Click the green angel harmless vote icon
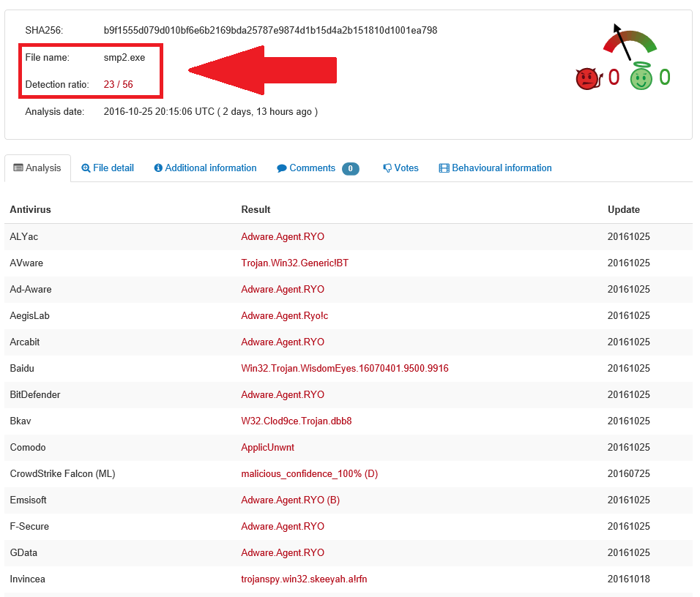This screenshot has width=700, height=597. point(641,76)
